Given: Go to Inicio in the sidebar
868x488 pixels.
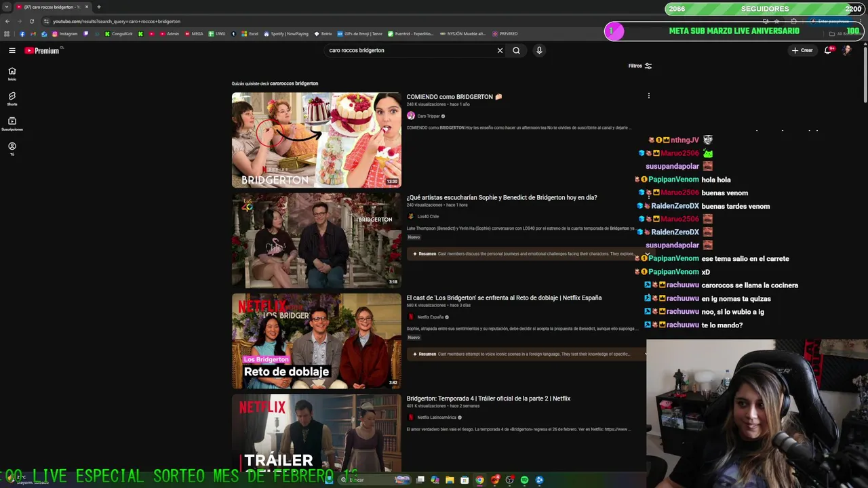Looking at the screenshot, I should pos(12,74).
